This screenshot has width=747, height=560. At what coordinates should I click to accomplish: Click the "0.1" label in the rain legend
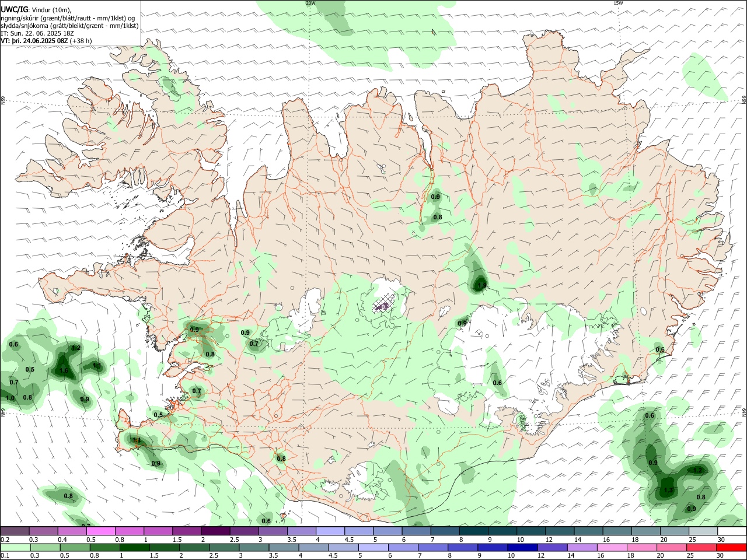pos(5,556)
